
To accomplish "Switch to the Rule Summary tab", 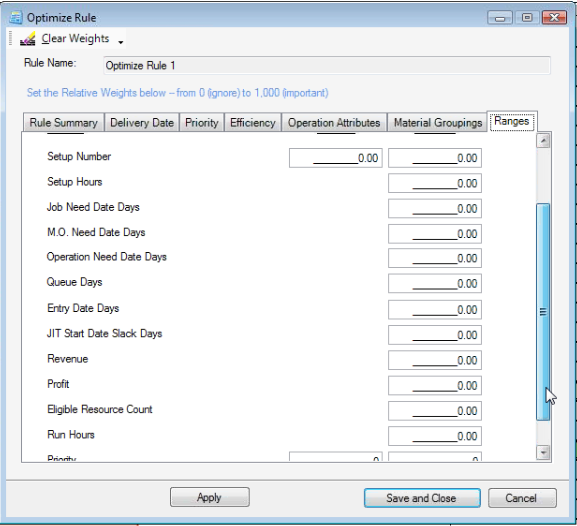I will [64, 123].
